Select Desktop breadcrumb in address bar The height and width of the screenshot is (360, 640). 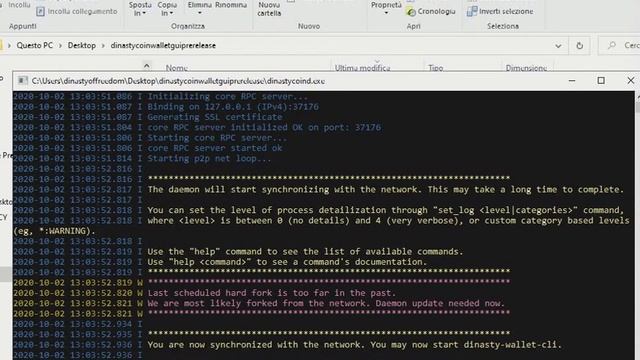coord(82,45)
